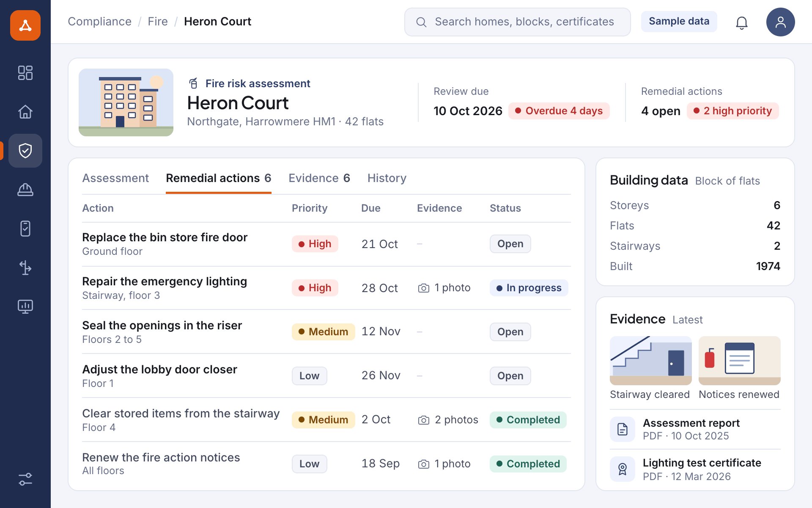
Task: Open notifications bell icon
Action: (742, 22)
